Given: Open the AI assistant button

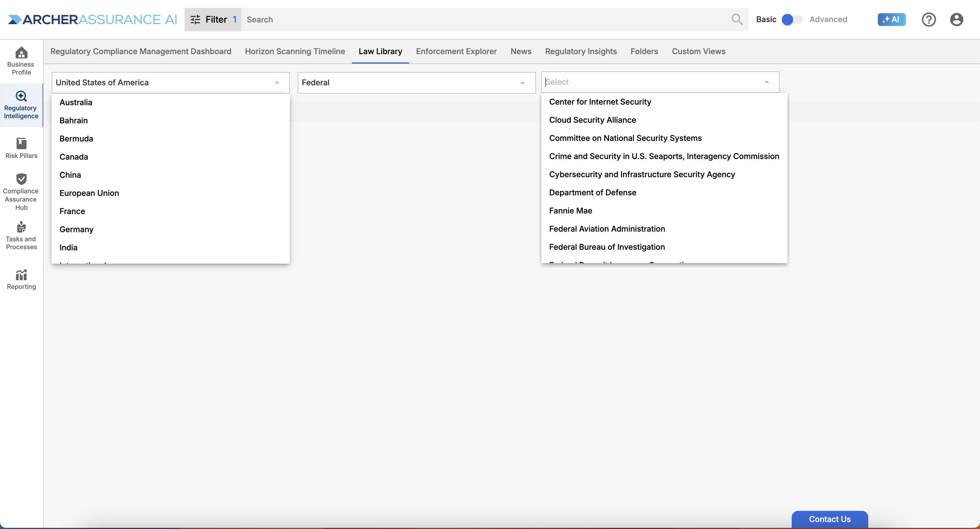Looking at the screenshot, I should click(x=891, y=19).
